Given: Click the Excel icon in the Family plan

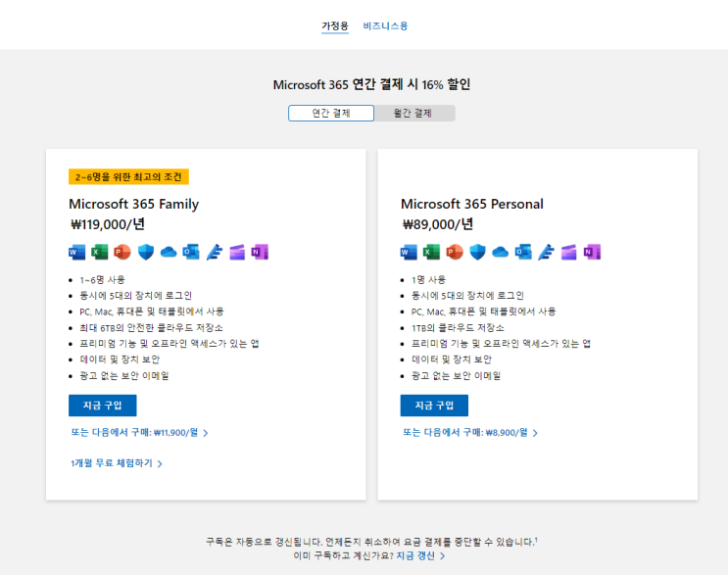Looking at the screenshot, I should [100, 252].
